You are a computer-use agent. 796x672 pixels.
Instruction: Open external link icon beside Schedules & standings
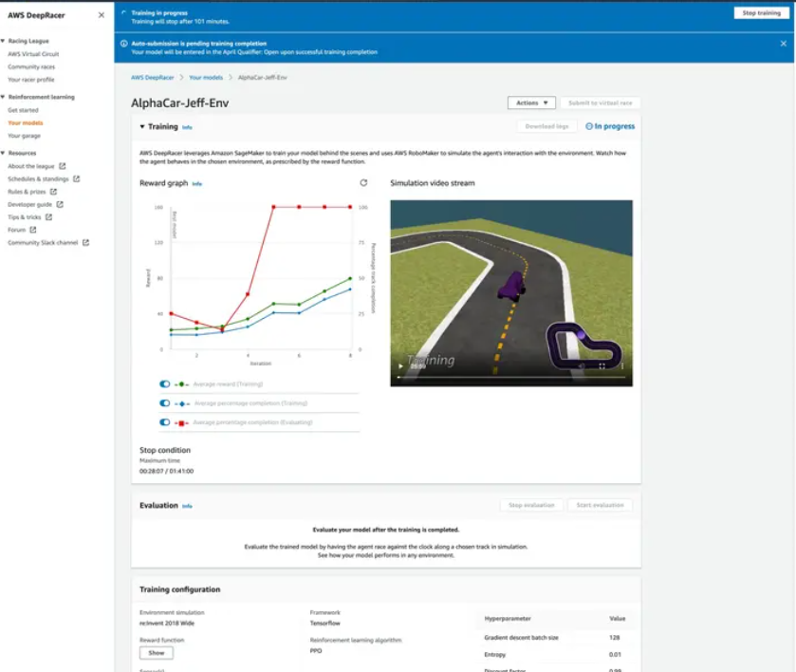77,178
